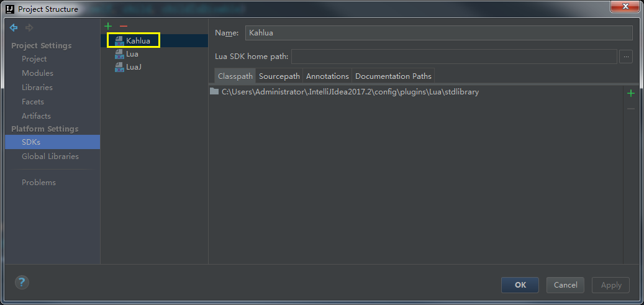Select the Kahlua SDK entry
This screenshot has width=644, height=305.
155,41
